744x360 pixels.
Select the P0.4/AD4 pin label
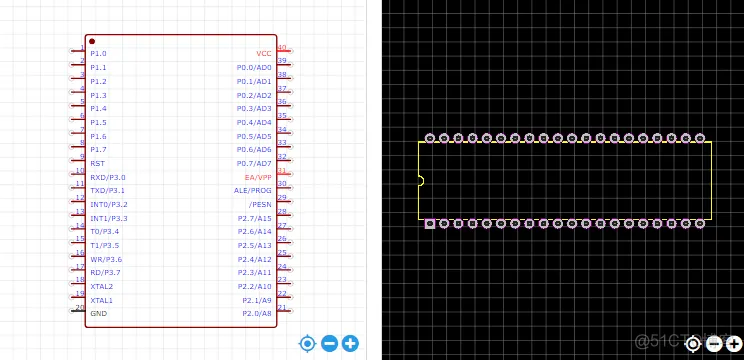(254, 122)
